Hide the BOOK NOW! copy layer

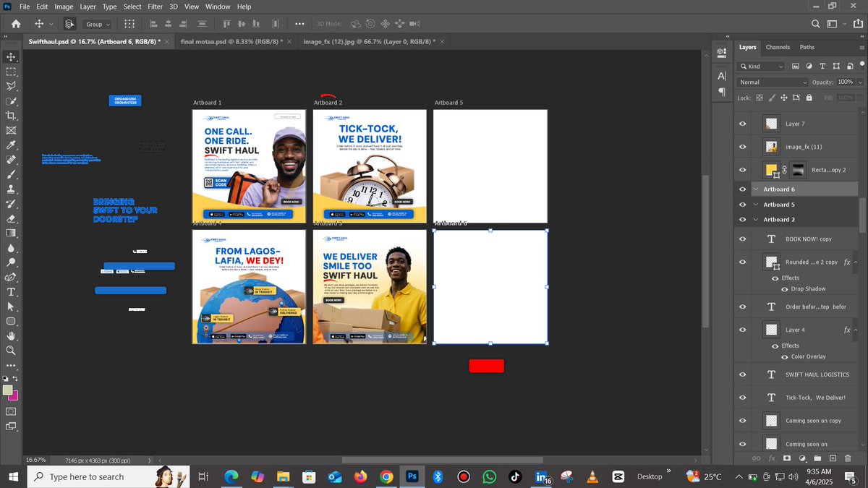pyautogui.click(x=742, y=239)
